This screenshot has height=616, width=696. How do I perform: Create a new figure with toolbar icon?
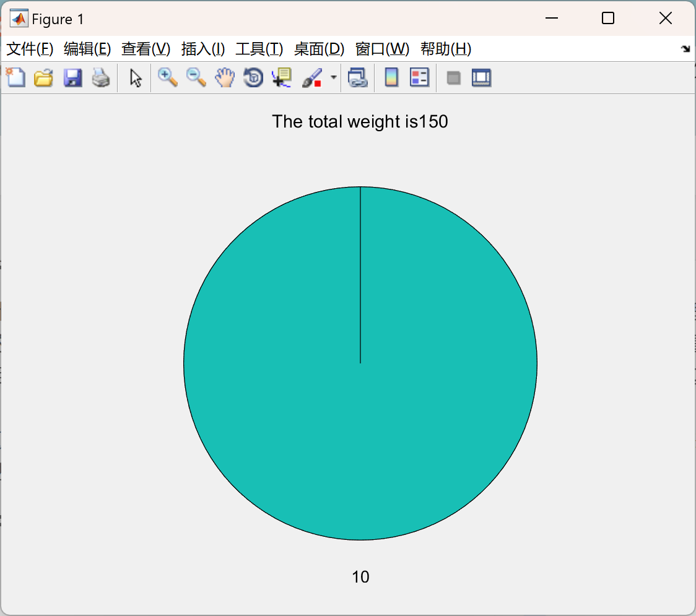(x=15, y=77)
